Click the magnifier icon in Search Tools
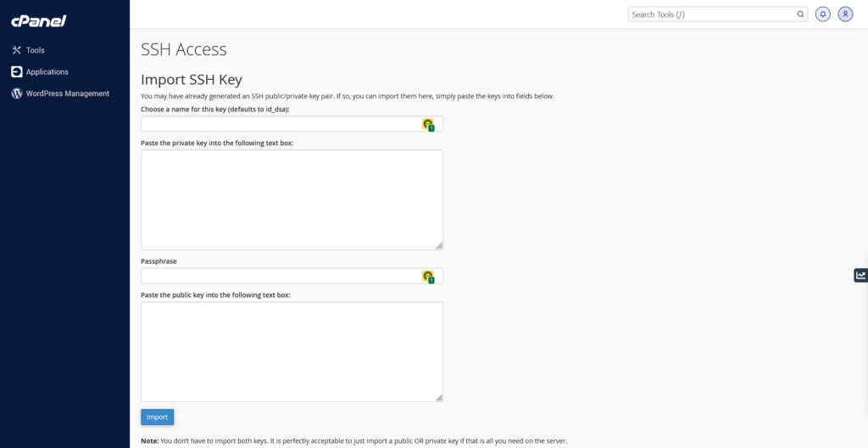The height and width of the screenshot is (448, 868). (800, 14)
